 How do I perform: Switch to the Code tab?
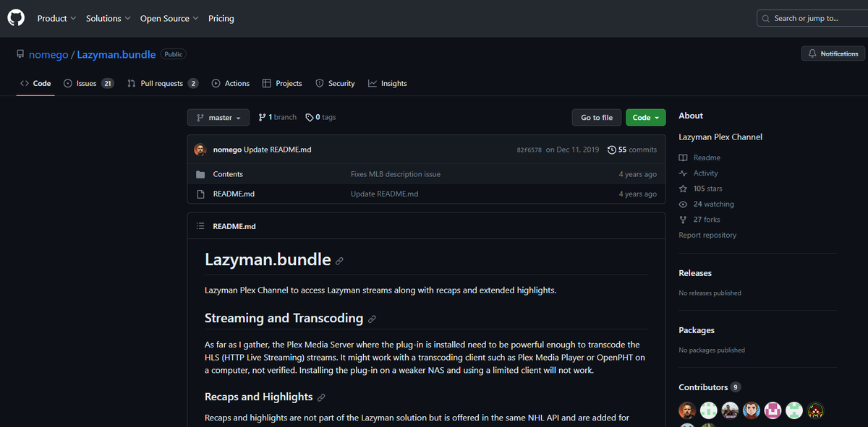coord(35,83)
